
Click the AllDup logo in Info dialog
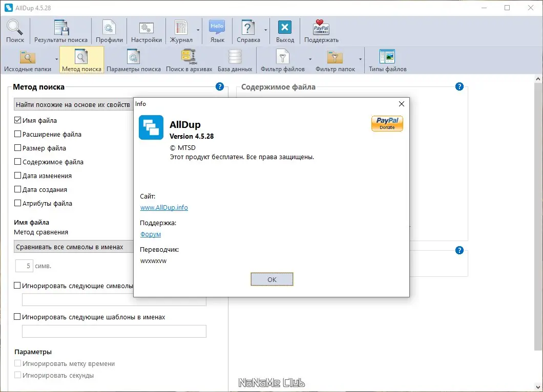pyautogui.click(x=151, y=127)
